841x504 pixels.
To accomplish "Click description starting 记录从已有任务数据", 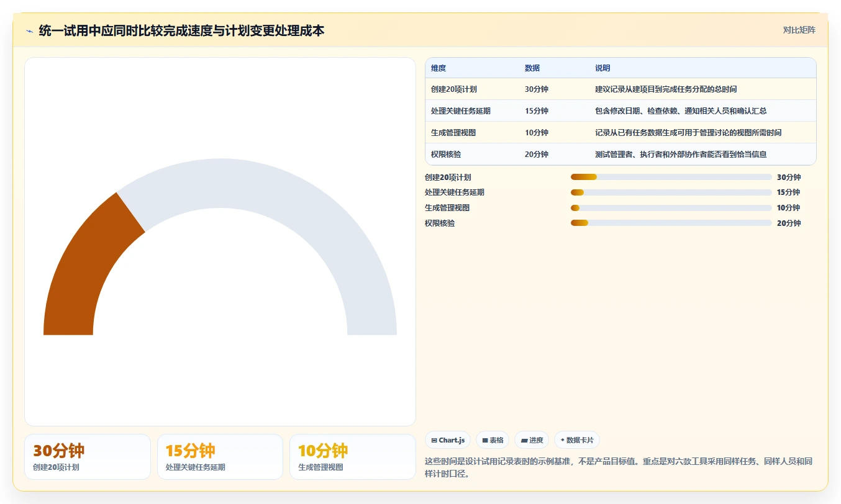I will pos(688,133).
